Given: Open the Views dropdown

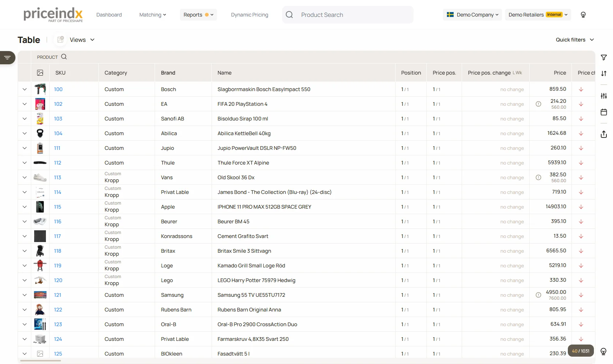Looking at the screenshot, I should tap(82, 40).
